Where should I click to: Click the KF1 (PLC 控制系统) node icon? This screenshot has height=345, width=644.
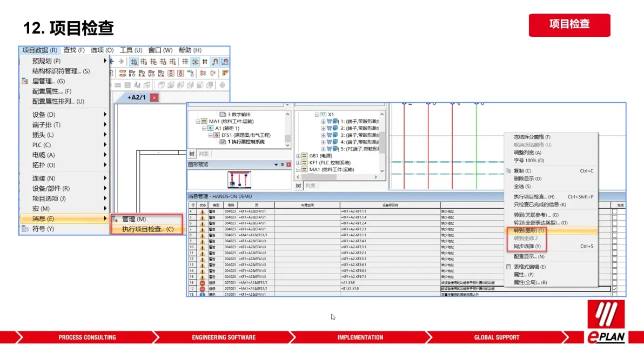click(304, 162)
